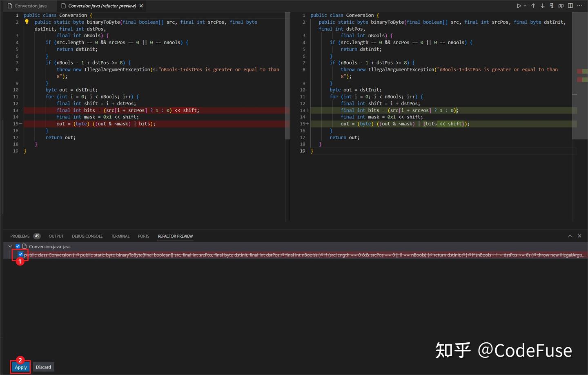The image size is (588, 375).
Task: Click the Discard button
Action: [x=43, y=367]
